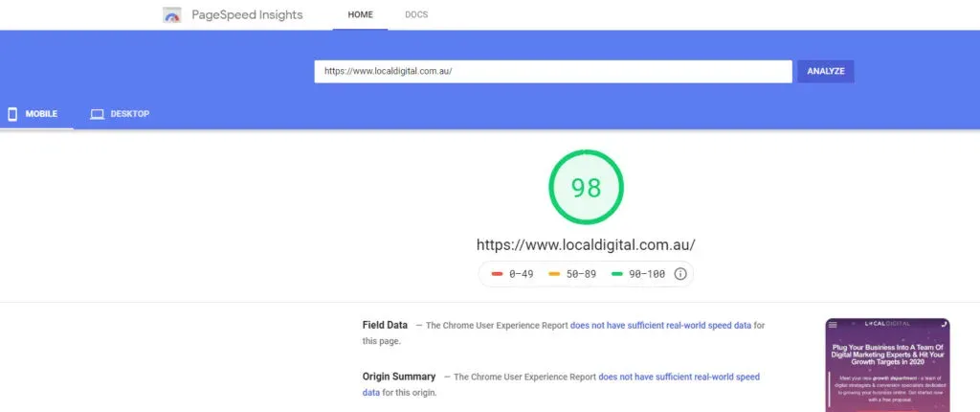Click the 98 score gauge
980x412 pixels.
click(x=587, y=187)
